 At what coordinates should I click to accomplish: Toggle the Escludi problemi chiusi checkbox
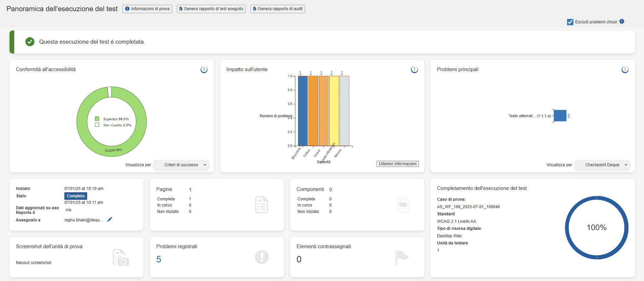(x=570, y=22)
